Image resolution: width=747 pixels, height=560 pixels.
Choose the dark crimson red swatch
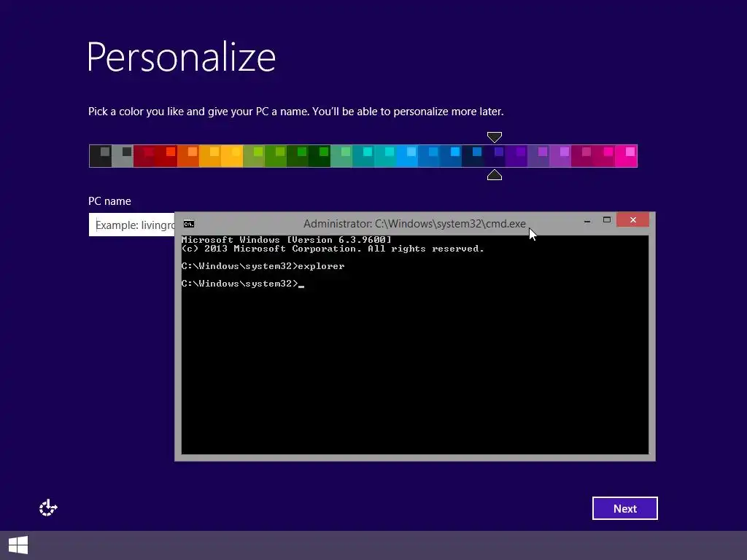point(144,156)
